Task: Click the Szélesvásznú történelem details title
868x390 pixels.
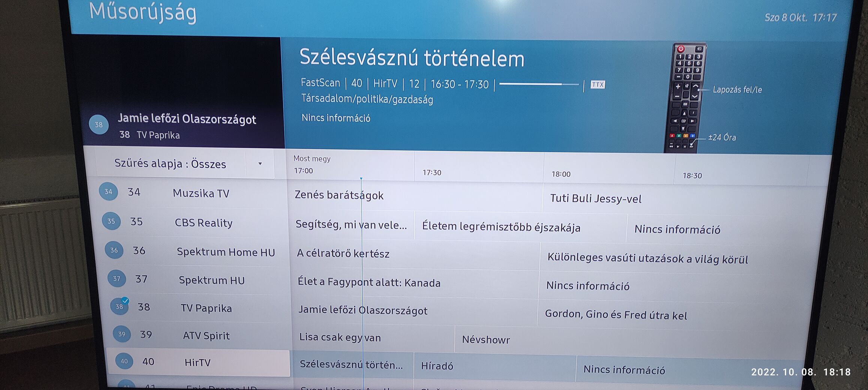Action: tap(412, 58)
